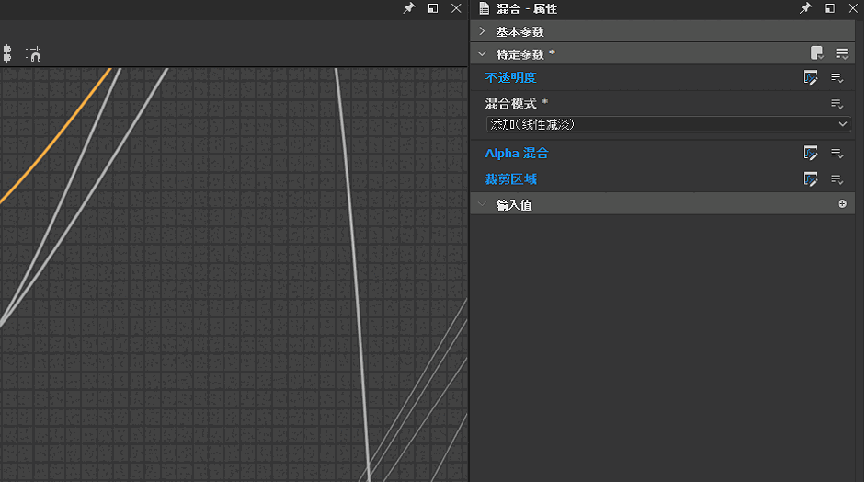This screenshot has width=868, height=482.
Task: Select the orange connection wire in graph
Action: 55,138
